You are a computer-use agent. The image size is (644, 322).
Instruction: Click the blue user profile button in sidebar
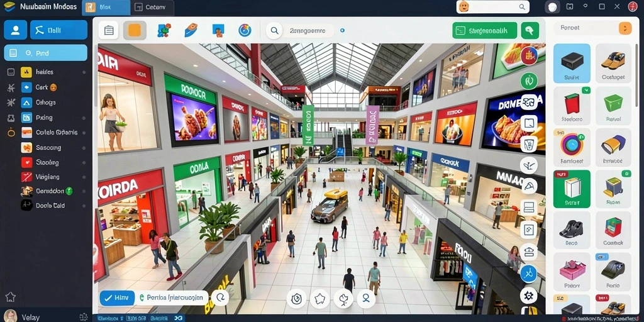click(16, 30)
